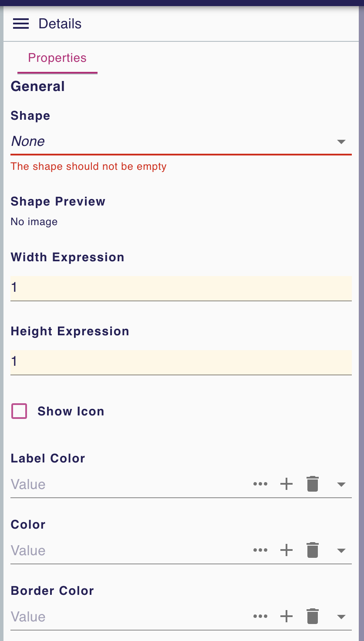Open the ellipsis options for Label Color

(x=260, y=484)
